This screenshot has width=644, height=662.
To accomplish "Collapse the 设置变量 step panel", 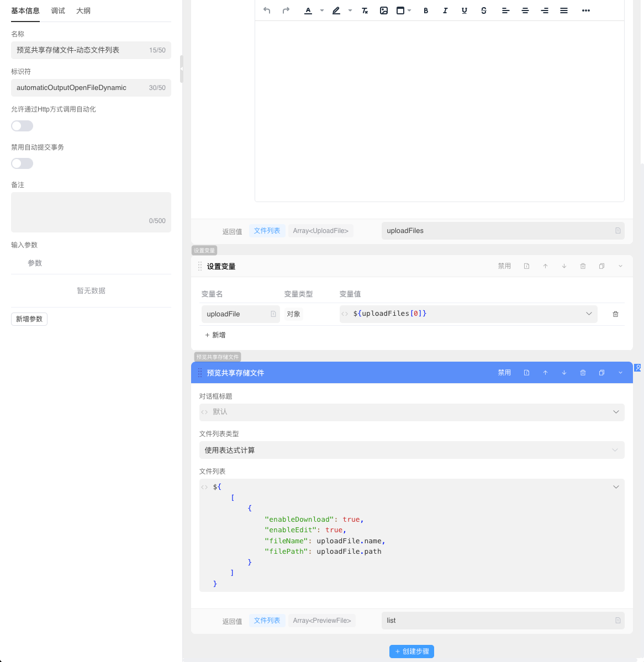I will 620,266.
